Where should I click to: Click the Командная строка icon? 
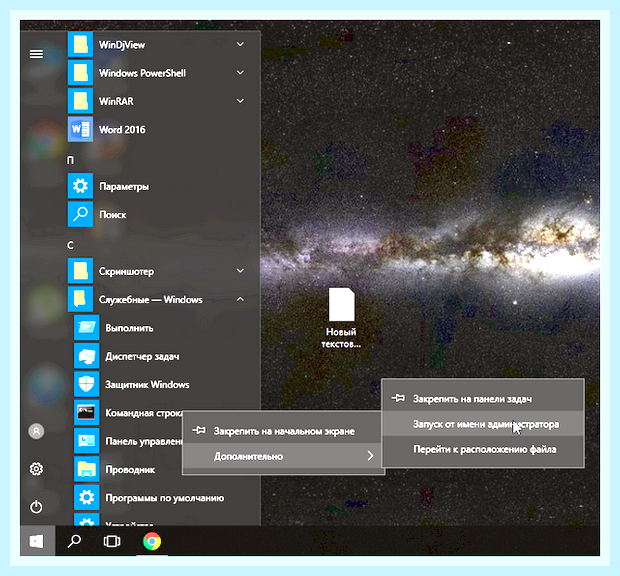[x=87, y=413]
